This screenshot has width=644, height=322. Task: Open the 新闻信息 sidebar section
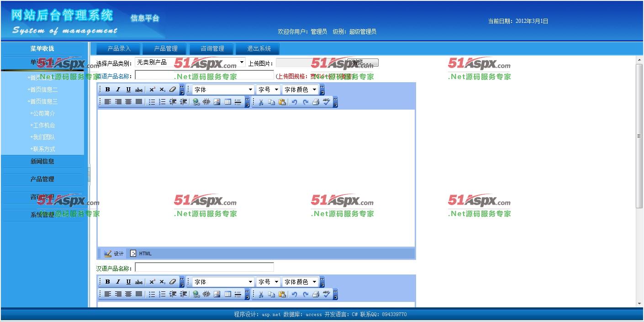coord(42,161)
